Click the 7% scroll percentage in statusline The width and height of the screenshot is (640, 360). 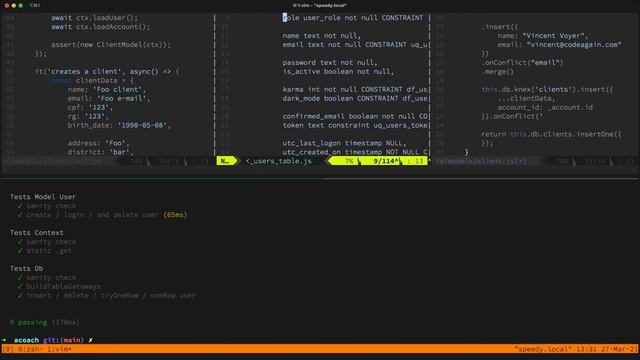tap(349, 161)
